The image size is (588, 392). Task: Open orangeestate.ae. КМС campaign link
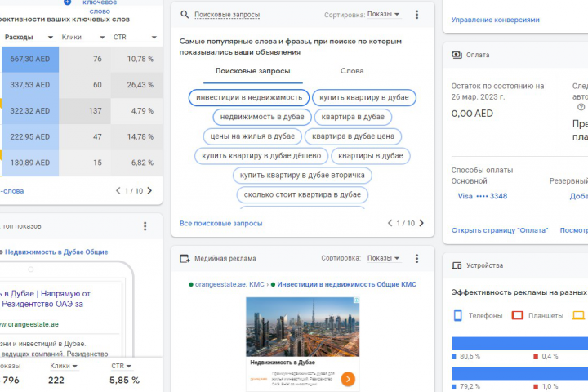pos(229,285)
